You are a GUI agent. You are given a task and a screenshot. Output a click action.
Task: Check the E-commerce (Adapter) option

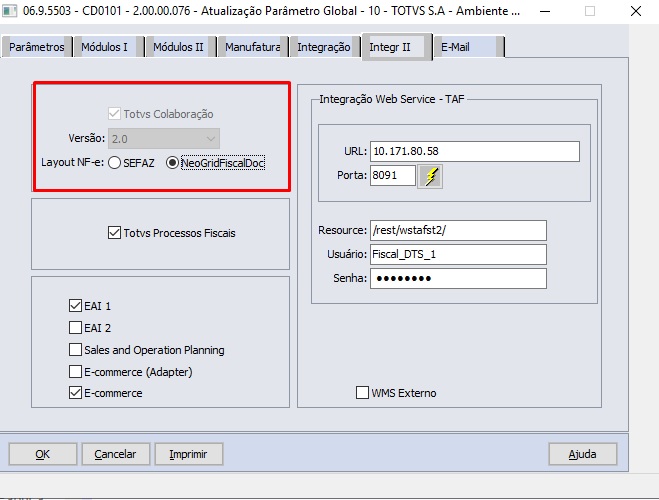pos(75,371)
